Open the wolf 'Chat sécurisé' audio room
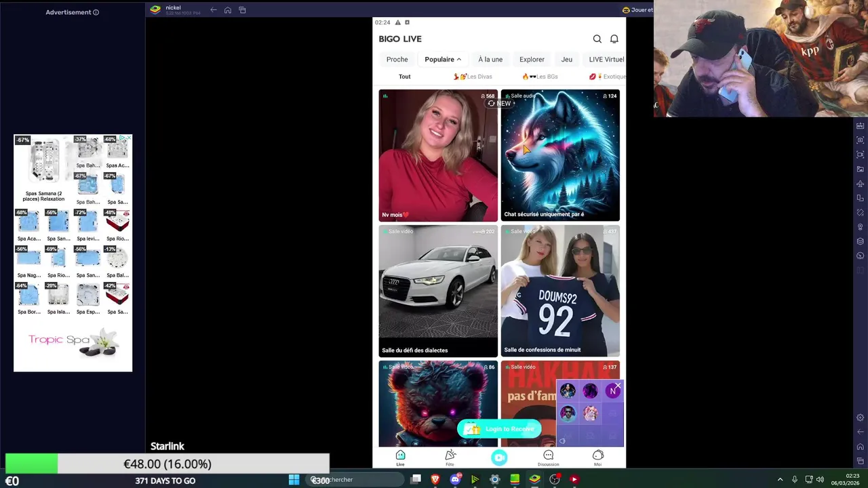868x488 pixels. tap(560, 155)
